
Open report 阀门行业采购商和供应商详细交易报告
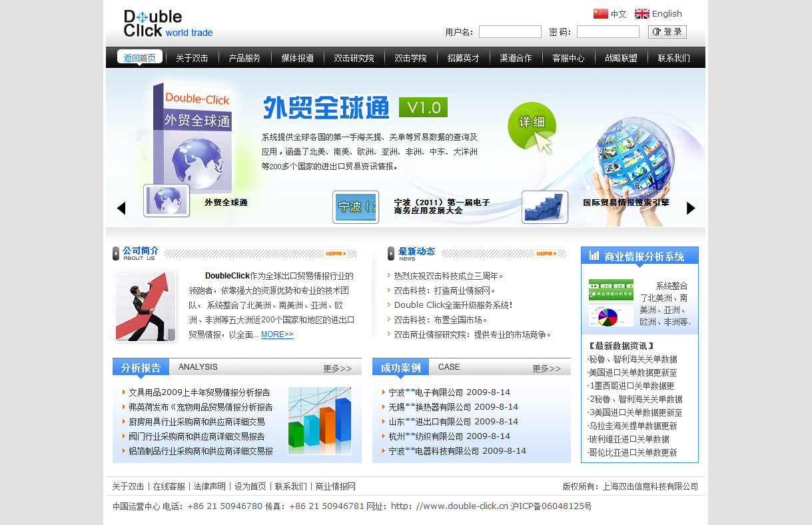click(197, 436)
